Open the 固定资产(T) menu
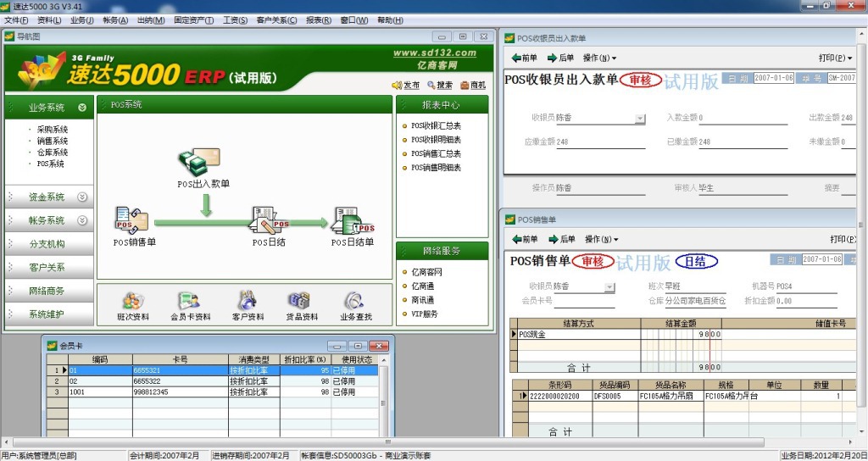Viewport: 868px width, 461px height. pyautogui.click(x=194, y=20)
